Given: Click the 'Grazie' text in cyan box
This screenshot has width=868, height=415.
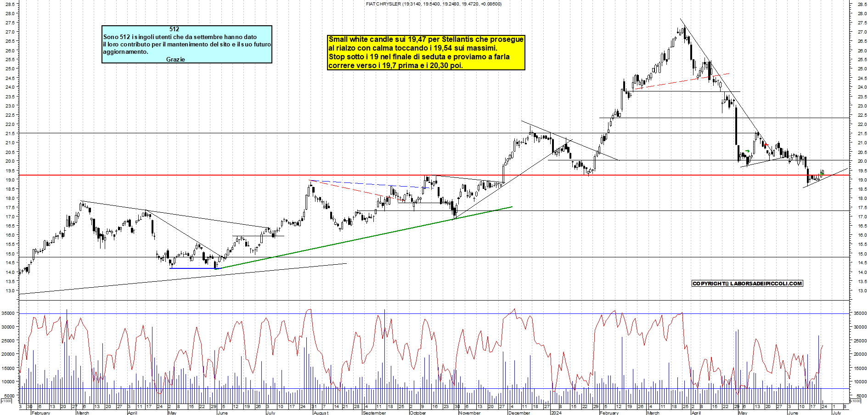Looking at the screenshot, I should point(175,59).
